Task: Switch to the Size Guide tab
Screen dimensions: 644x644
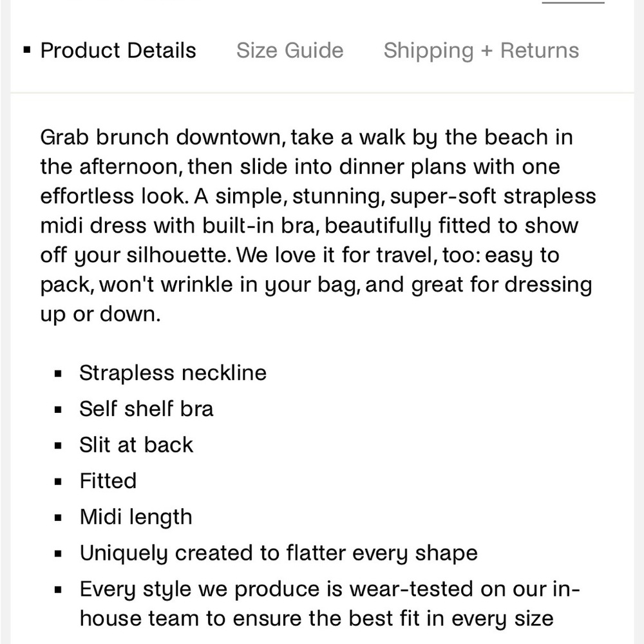Action: tap(290, 50)
